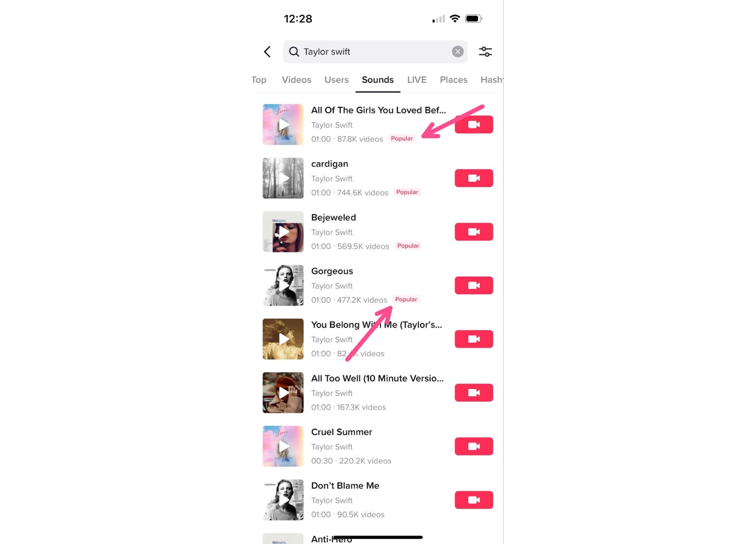Open All Of The Girls You Loved Before
The image size is (756, 544).
tap(378, 110)
